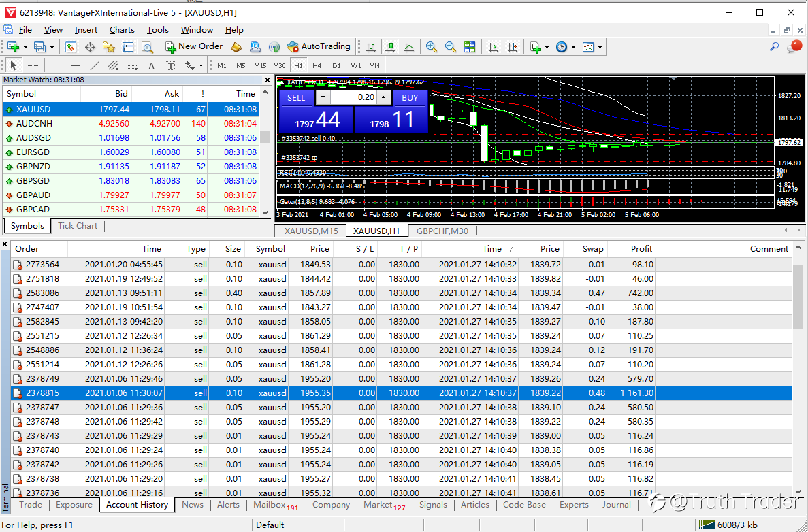Switch to the Journal tab
The image size is (808, 532).
[616, 505]
